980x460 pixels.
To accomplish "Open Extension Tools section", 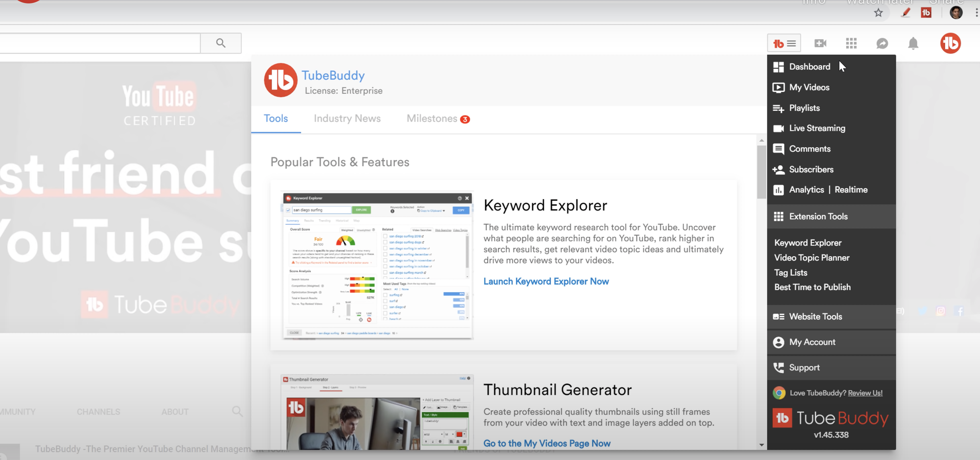I will click(817, 216).
